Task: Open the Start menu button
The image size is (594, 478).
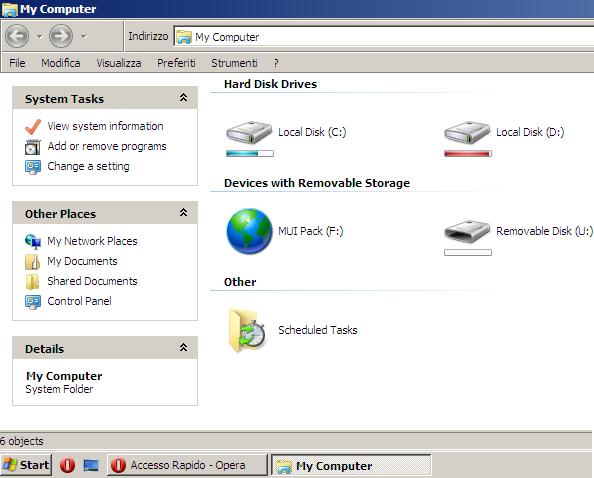Action: [26, 465]
